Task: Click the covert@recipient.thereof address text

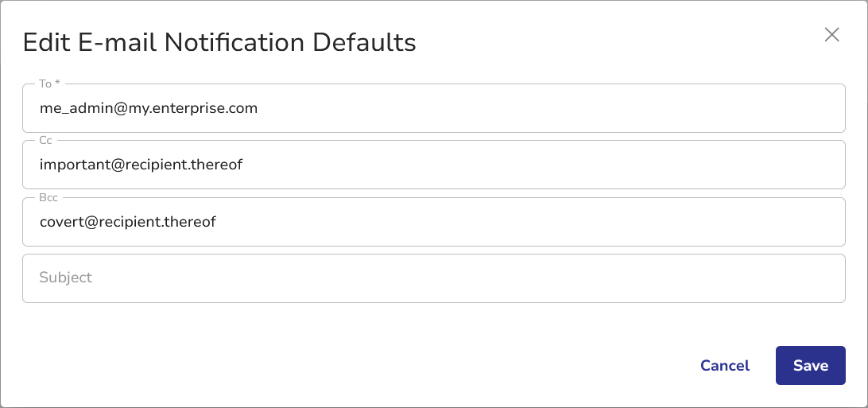Action: click(128, 222)
